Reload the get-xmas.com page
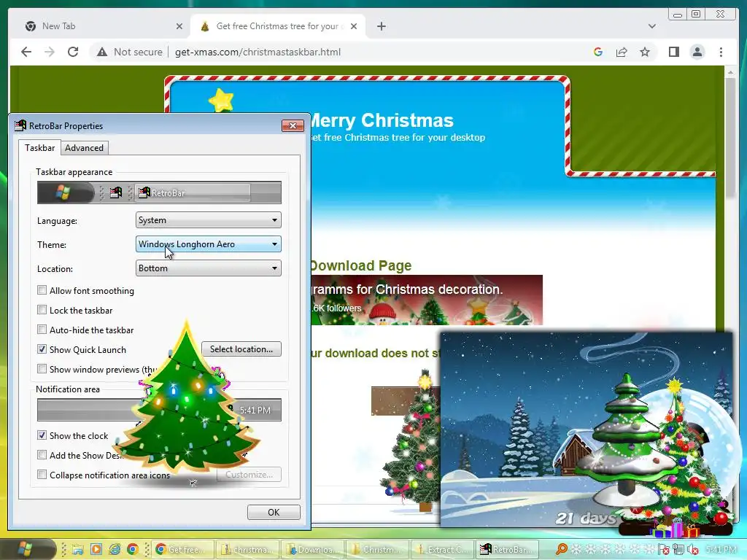 [73, 52]
